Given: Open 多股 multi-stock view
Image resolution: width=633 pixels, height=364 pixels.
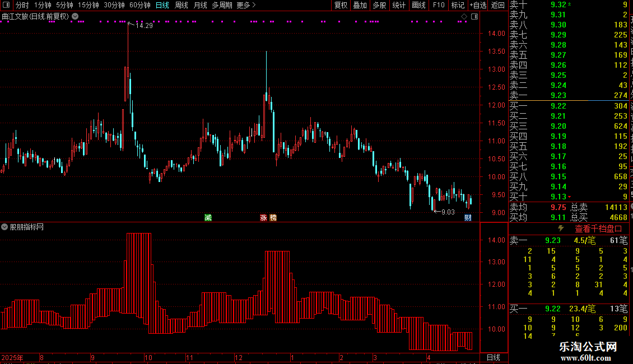Looking at the screenshot, I should (x=379, y=5).
